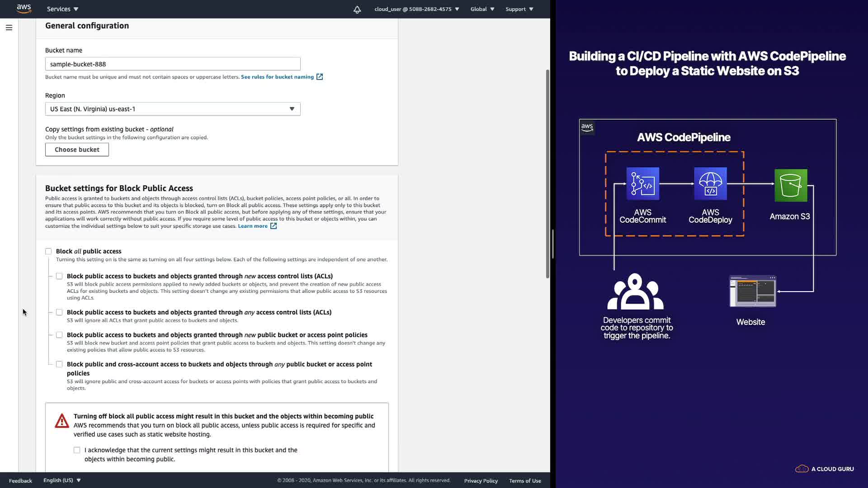Image resolution: width=868 pixels, height=488 pixels.
Task: Enable blocking access through new ACLs
Action: (x=59, y=276)
